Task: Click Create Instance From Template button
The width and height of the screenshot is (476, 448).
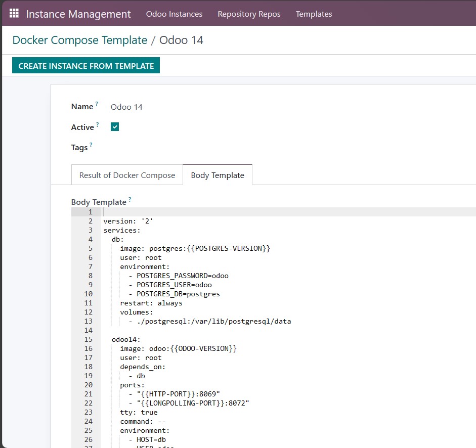Action: click(x=86, y=65)
